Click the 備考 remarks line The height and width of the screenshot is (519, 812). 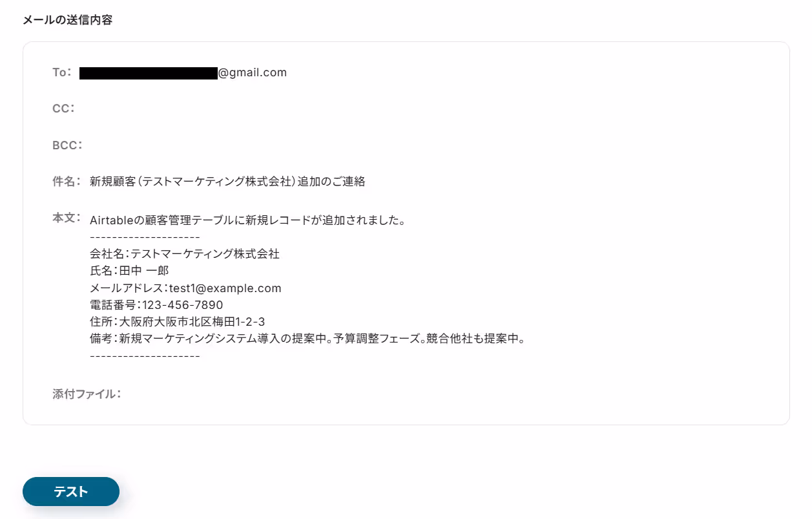pyautogui.click(x=307, y=338)
